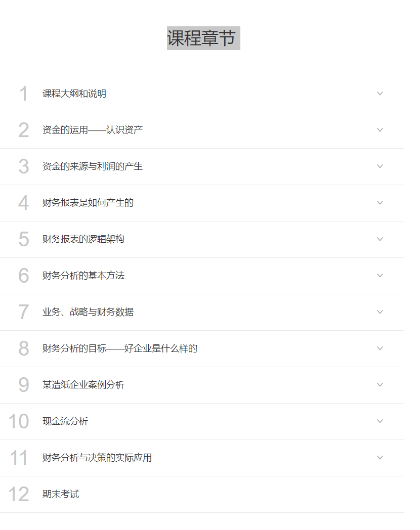Open chapter title 财务分析的基本方法
The width and height of the screenshot is (420, 530).
click(83, 276)
